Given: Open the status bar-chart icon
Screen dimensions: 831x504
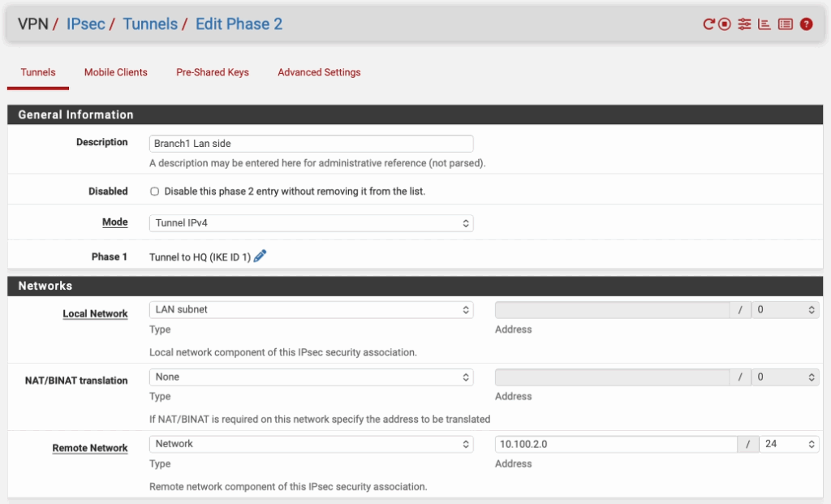Looking at the screenshot, I should tap(764, 24).
